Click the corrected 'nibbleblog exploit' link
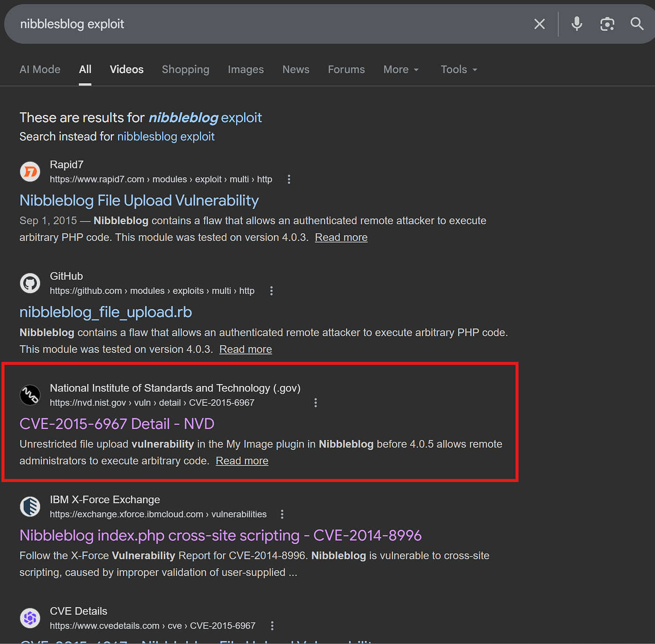 (205, 117)
